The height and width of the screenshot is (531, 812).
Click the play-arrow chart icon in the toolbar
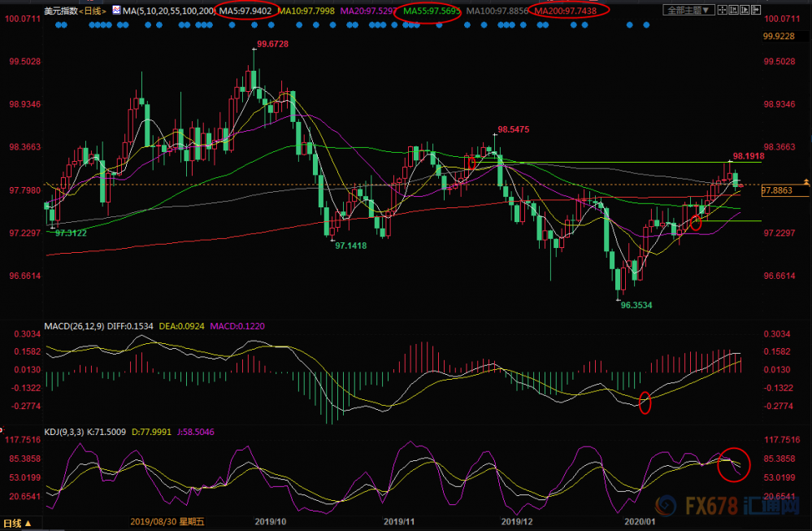[745, 10]
